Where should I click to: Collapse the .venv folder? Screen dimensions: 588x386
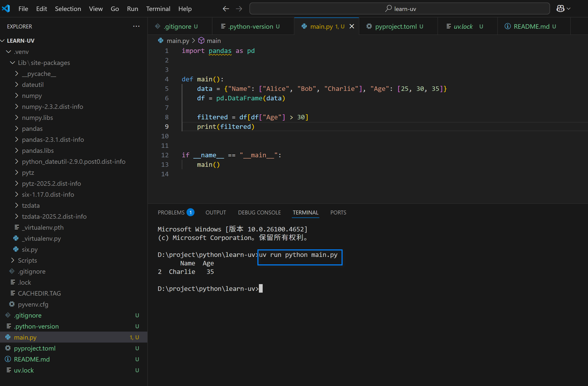[74, 52]
